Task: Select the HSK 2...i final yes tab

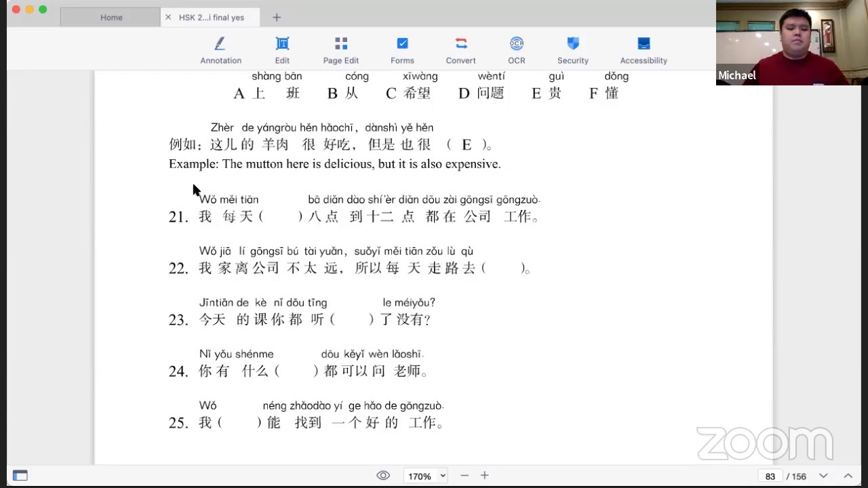Action: click(x=211, y=17)
